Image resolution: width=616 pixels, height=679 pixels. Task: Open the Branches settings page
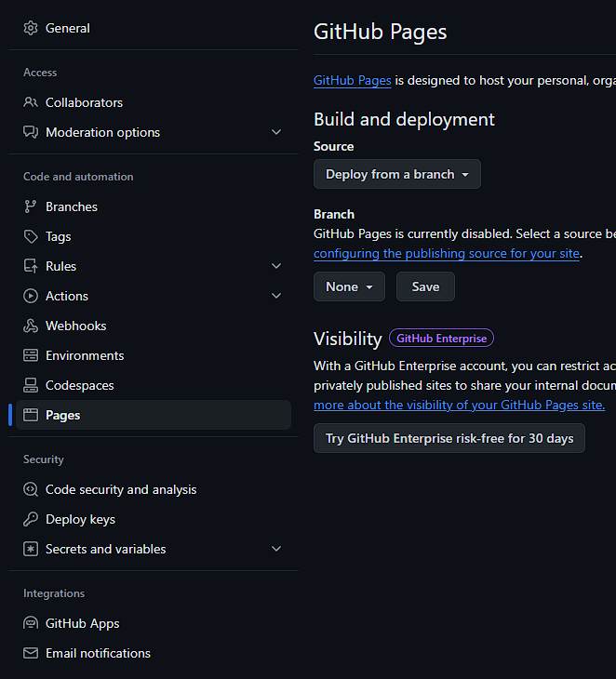[x=154, y=207]
